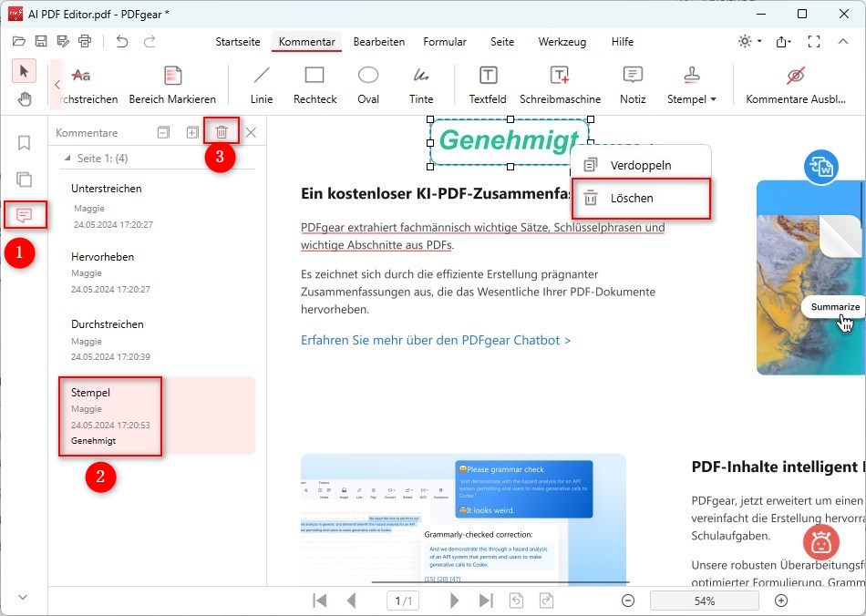866x616 pixels.
Task: Add a Notiz sticky note
Action: [x=633, y=85]
